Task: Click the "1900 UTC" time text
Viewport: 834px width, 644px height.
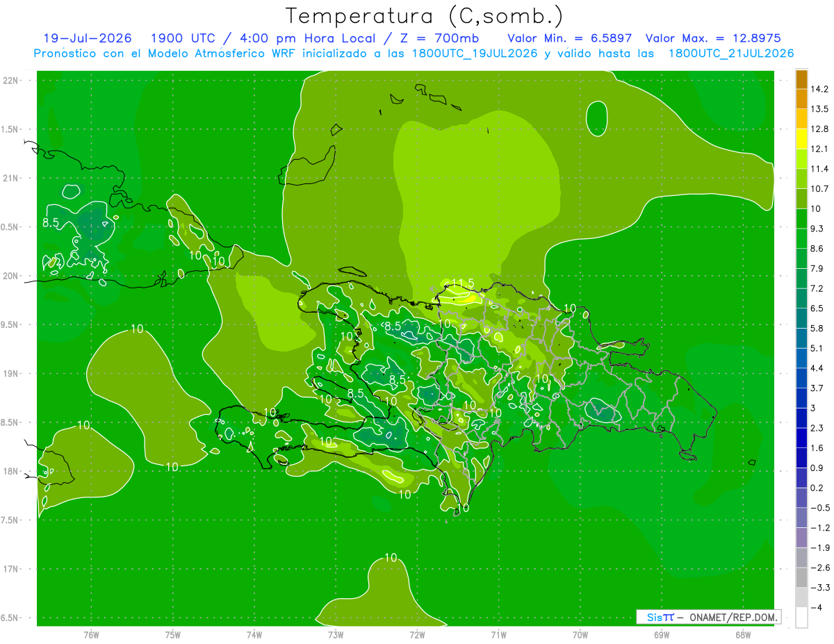Action: (x=183, y=38)
